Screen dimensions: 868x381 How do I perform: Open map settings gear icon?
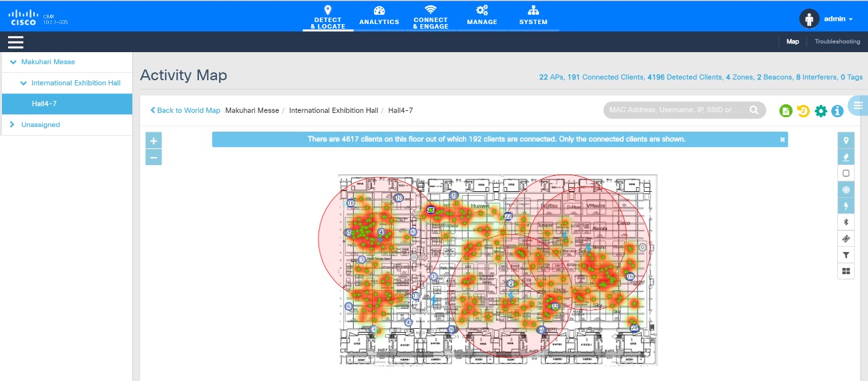pyautogui.click(x=821, y=111)
